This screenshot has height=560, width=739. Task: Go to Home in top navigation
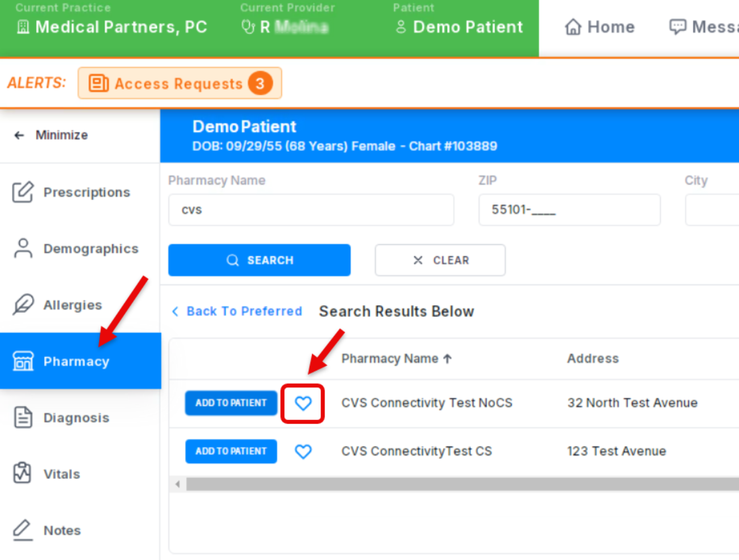[x=599, y=27]
